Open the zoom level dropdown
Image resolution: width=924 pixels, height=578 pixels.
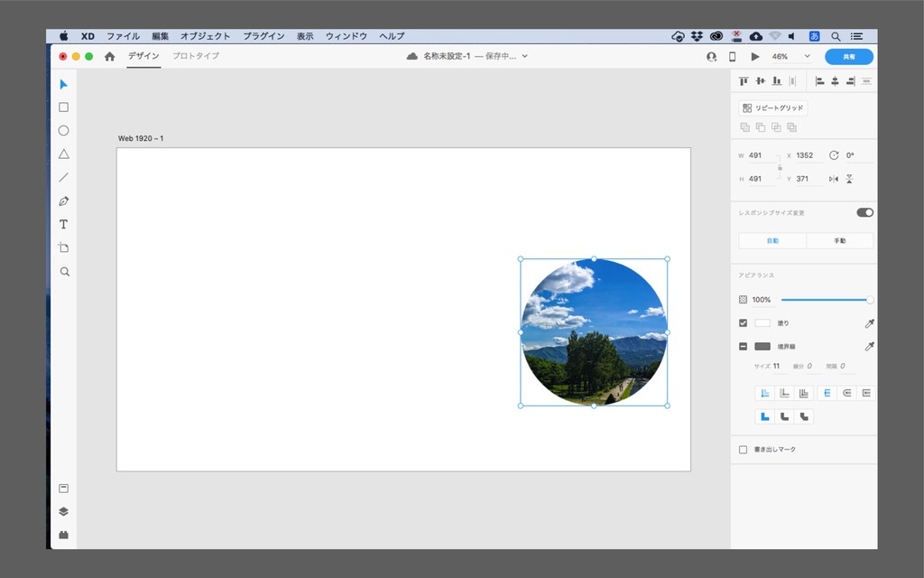tap(807, 57)
